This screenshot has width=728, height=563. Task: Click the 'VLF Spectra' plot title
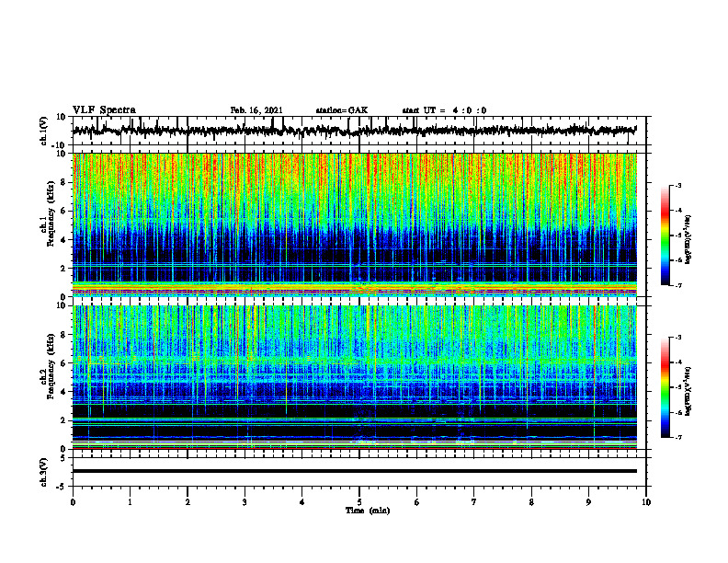104,110
